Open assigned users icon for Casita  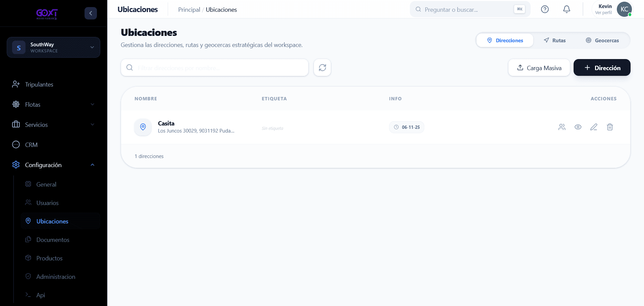(562, 127)
